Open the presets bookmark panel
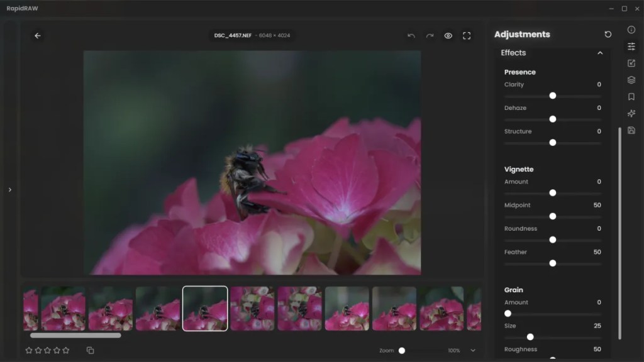 [x=631, y=97]
